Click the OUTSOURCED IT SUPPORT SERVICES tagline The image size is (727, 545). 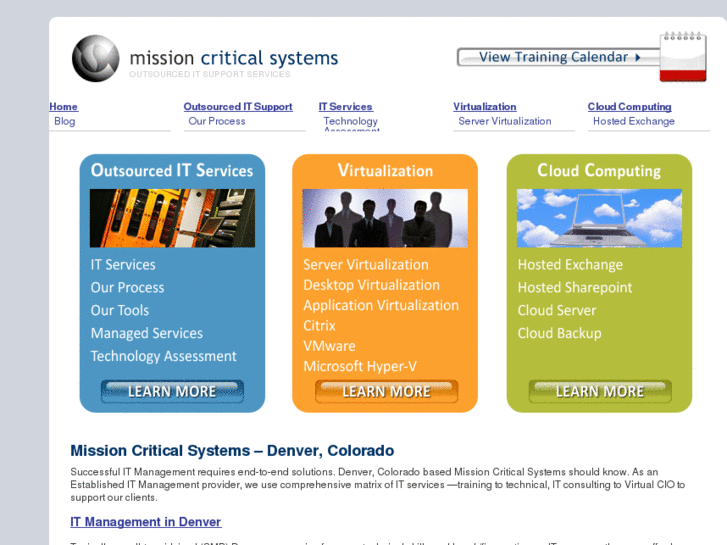click(x=210, y=74)
